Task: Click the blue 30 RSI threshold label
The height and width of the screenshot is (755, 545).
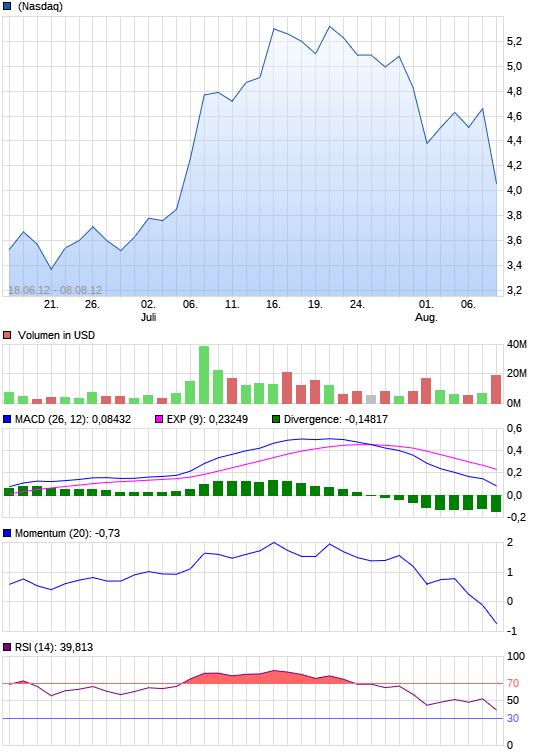Action: 513,718
